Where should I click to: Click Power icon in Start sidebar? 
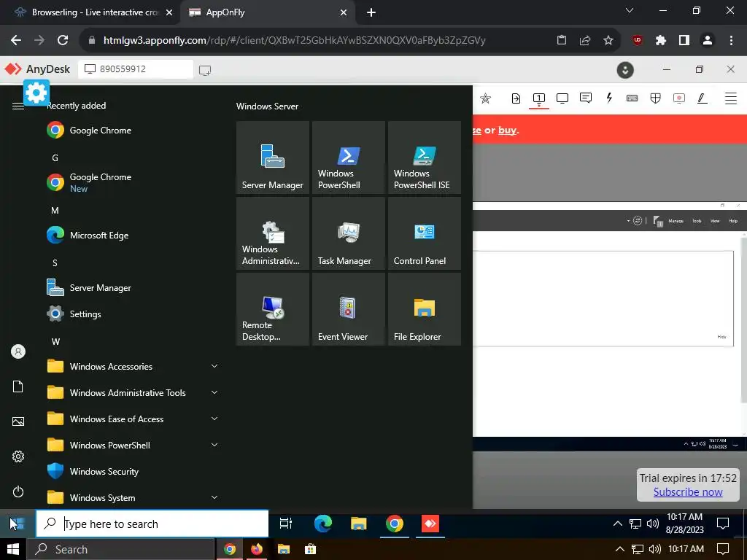[18, 491]
